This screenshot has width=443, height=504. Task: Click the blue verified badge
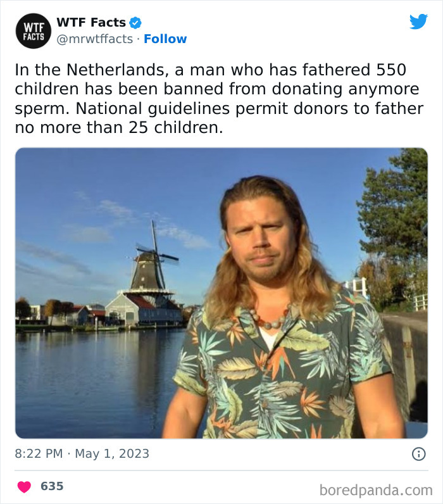(135, 23)
